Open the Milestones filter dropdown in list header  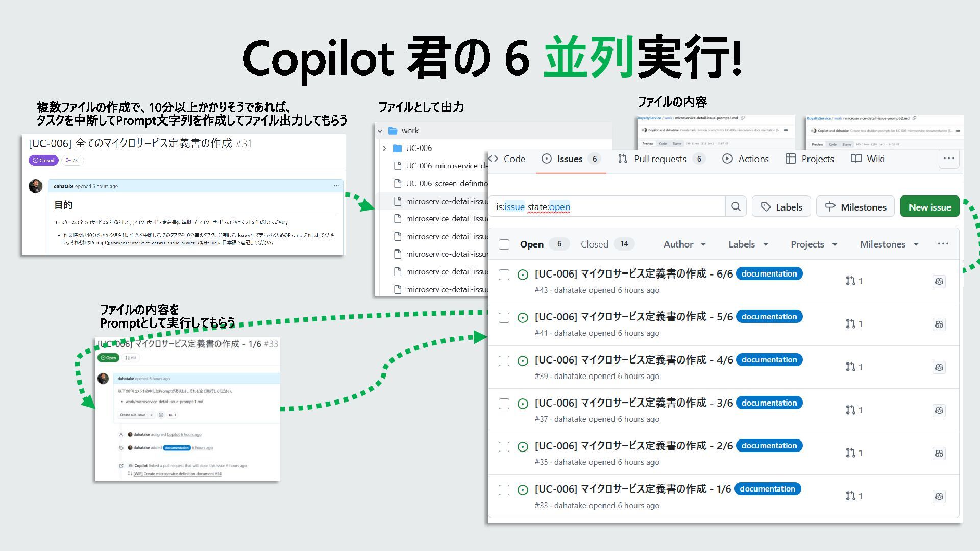[x=889, y=244]
